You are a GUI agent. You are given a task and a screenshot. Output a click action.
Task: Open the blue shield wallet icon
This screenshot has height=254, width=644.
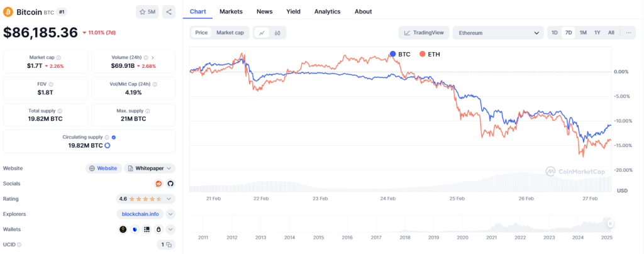pyautogui.click(x=135, y=229)
